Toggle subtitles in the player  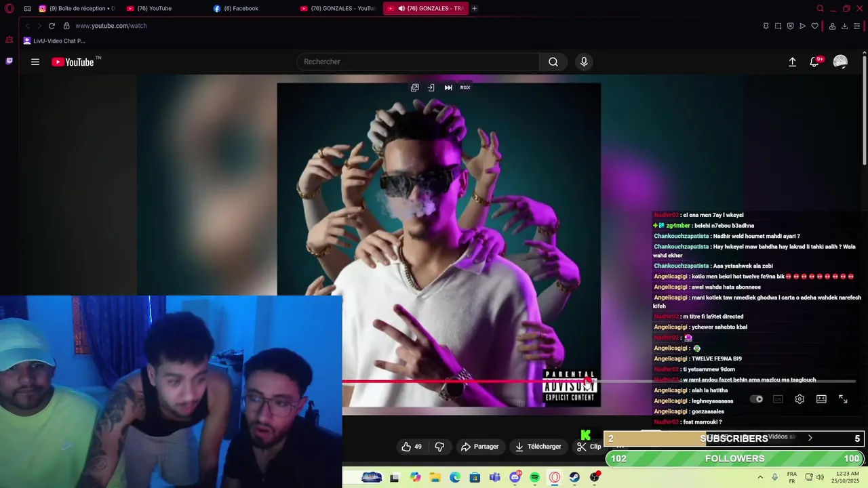[778, 399]
